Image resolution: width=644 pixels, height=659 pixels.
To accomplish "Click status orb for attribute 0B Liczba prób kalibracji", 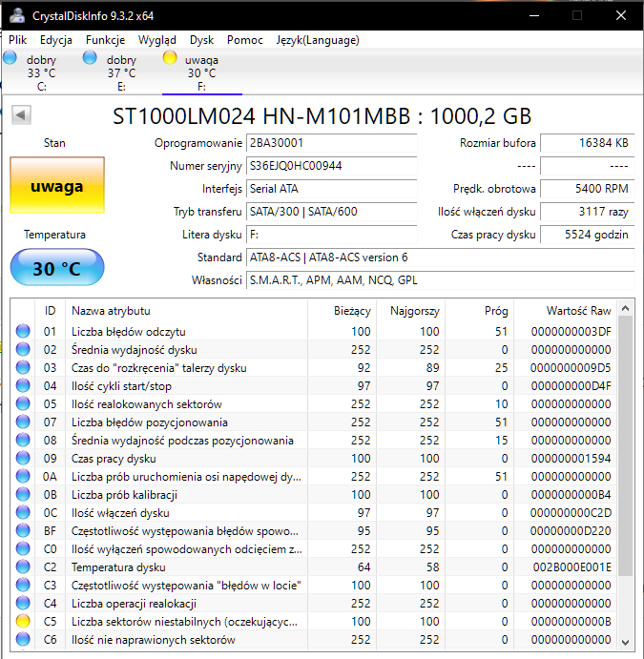I will coord(23,494).
